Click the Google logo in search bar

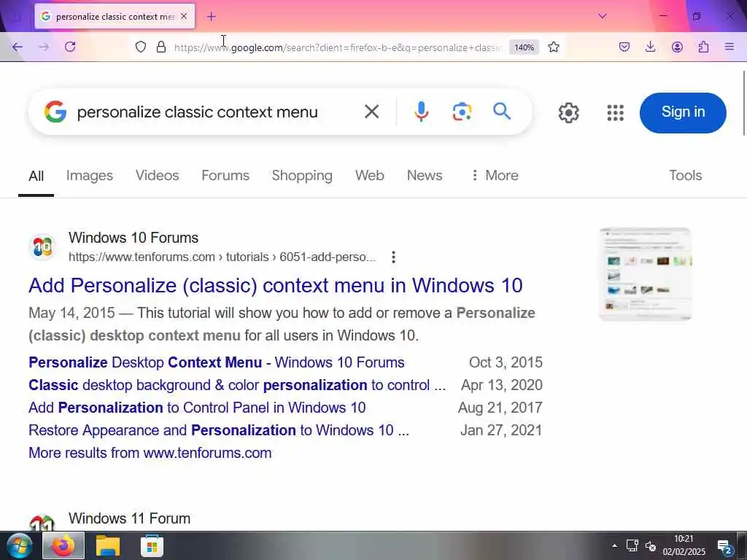coord(55,112)
